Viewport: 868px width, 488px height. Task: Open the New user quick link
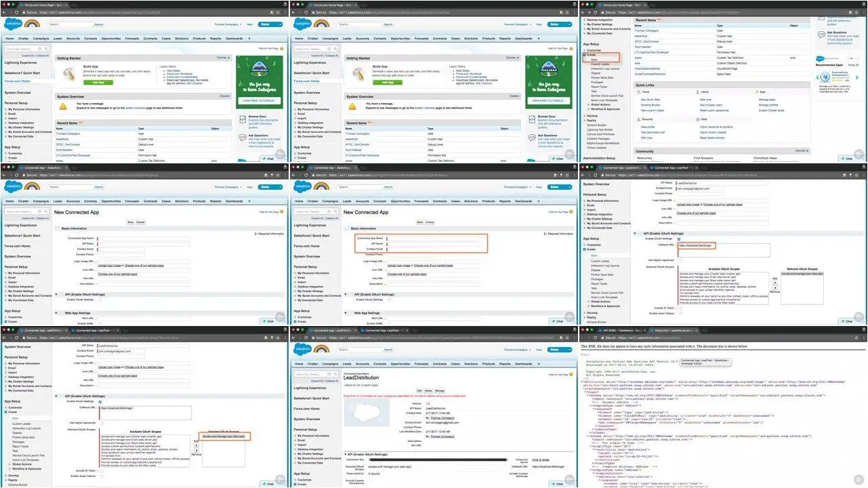tap(705, 99)
